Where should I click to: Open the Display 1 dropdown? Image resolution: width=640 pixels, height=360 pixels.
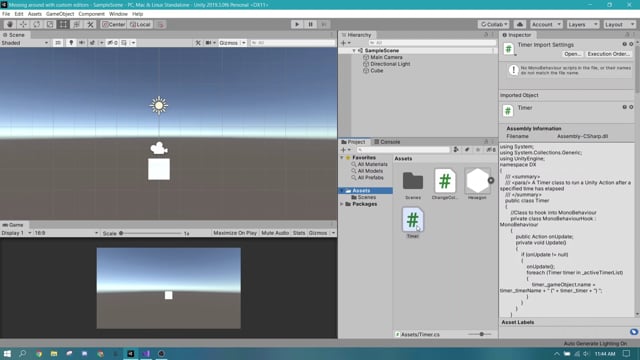click(x=16, y=233)
